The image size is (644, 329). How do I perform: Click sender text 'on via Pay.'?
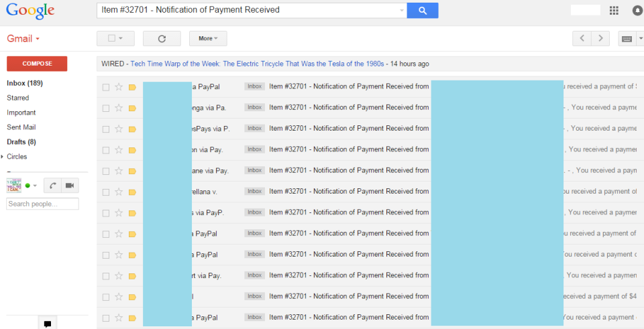[207, 149]
